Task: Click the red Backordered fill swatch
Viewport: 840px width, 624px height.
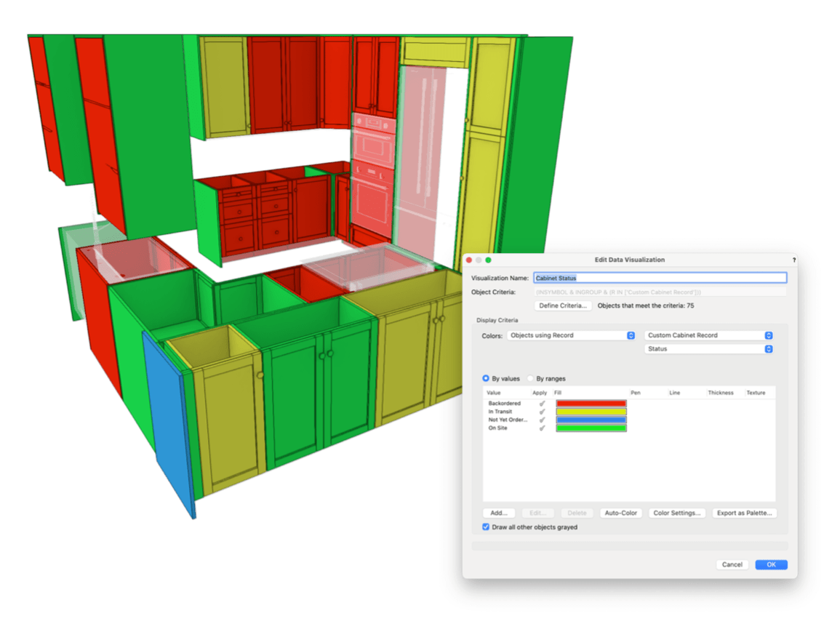Action: 591,404
